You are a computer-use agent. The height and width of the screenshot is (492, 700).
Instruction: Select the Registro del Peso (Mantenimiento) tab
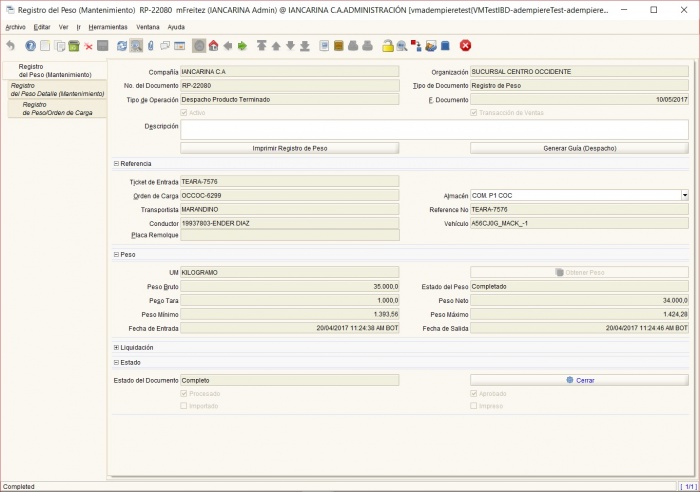pyautogui.click(x=55, y=71)
